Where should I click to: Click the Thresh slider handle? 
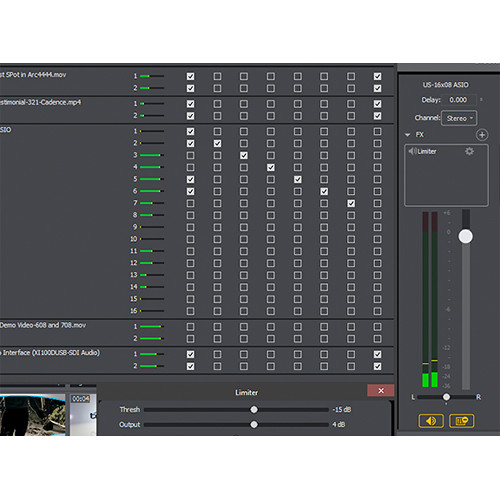(x=254, y=409)
